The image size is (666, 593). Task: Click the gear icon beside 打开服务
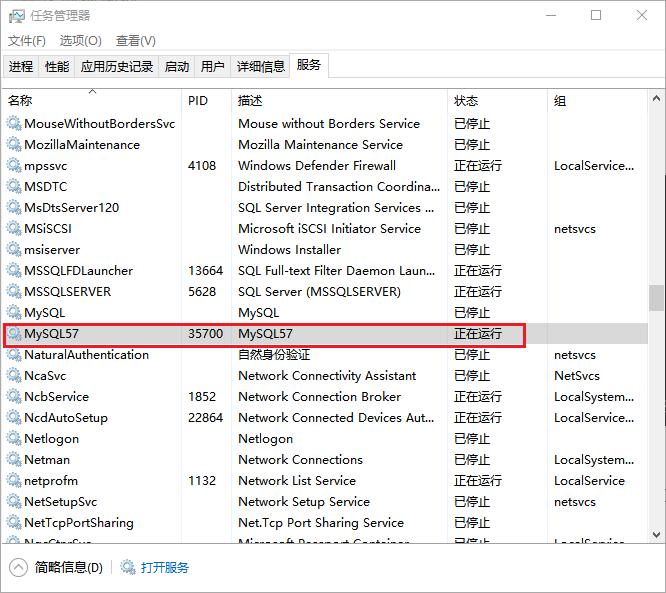[x=127, y=567]
